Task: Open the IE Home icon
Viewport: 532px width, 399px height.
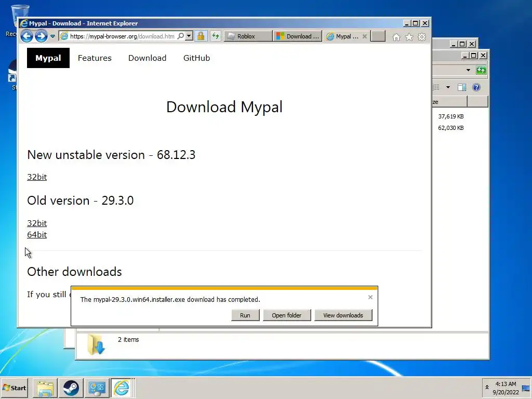Action: 396,37
